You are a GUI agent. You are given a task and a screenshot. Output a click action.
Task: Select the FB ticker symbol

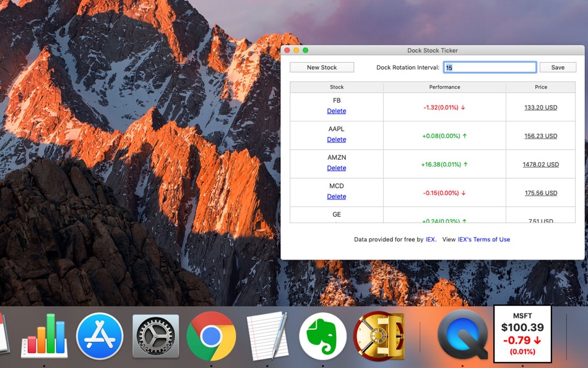337,100
